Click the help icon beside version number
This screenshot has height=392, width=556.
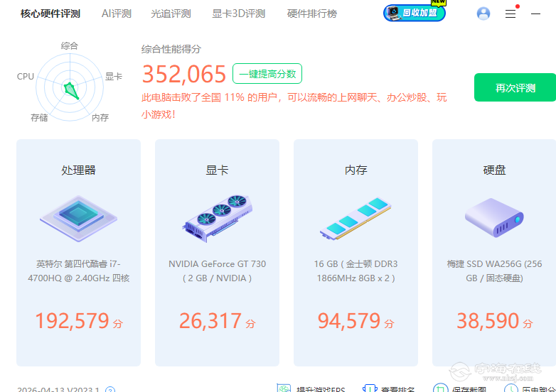(110, 390)
